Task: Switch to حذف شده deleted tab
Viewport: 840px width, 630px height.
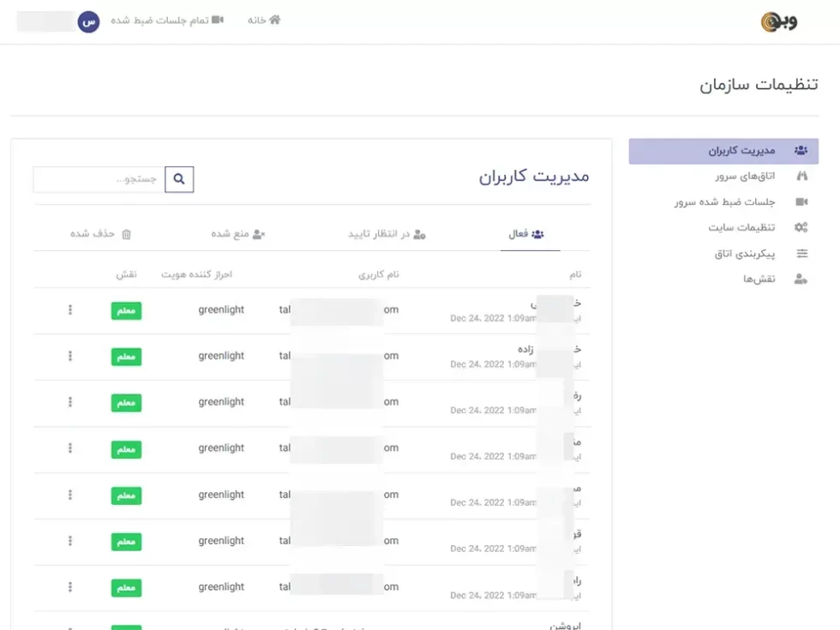Action: click(x=100, y=234)
